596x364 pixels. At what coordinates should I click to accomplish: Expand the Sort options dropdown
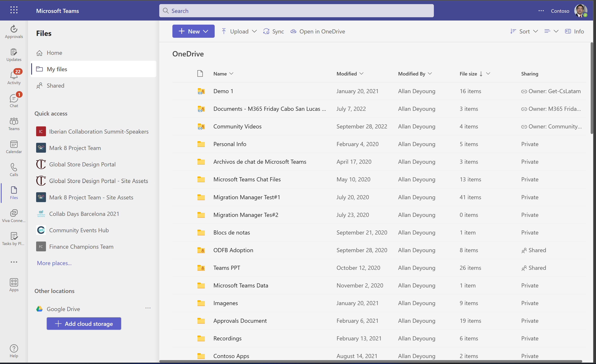pos(524,31)
